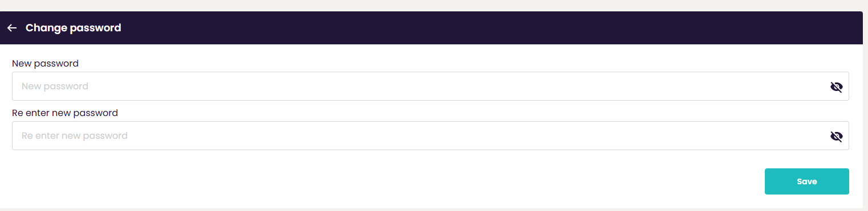Image resolution: width=868 pixels, height=211 pixels.
Task: Focus the Re enter new password field
Action: pos(430,136)
